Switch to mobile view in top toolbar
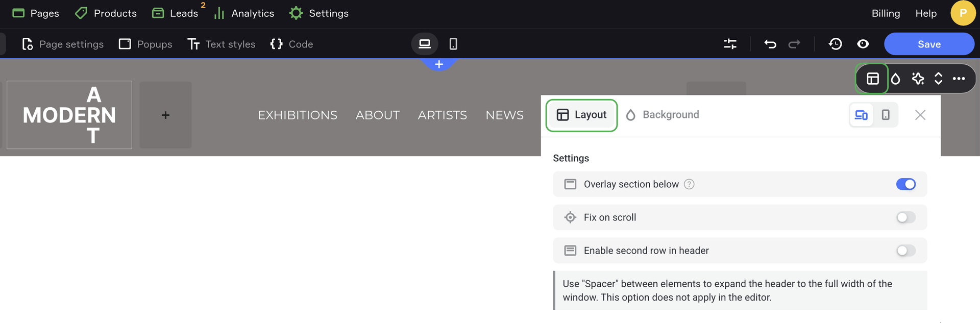The height and width of the screenshot is (323, 980). pyautogui.click(x=453, y=44)
